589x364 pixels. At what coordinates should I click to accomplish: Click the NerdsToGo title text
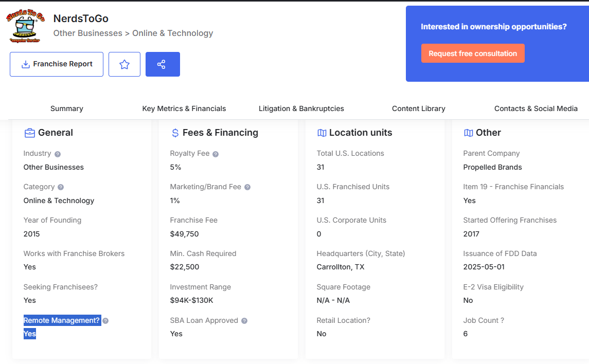(x=81, y=19)
